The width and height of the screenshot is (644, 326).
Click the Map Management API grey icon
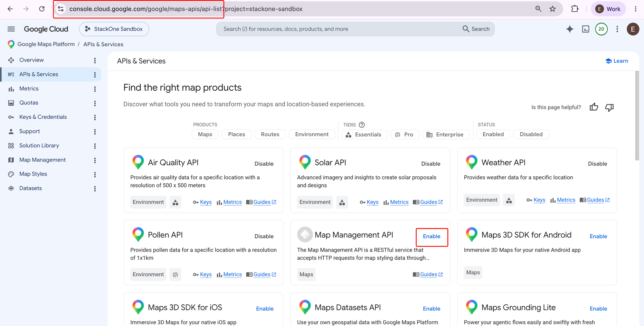point(305,234)
